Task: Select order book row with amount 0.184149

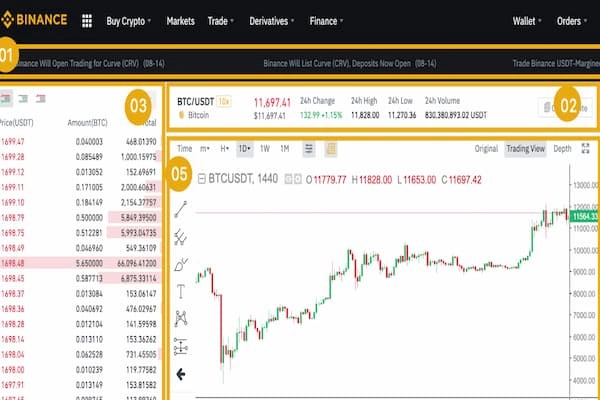Action: (80, 202)
